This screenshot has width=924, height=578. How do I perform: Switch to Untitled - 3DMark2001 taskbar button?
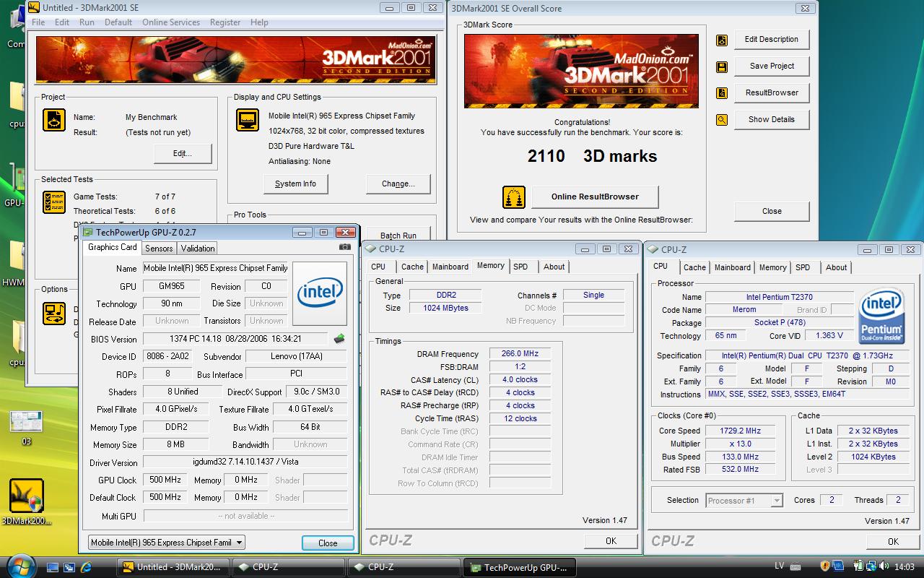click(x=173, y=567)
